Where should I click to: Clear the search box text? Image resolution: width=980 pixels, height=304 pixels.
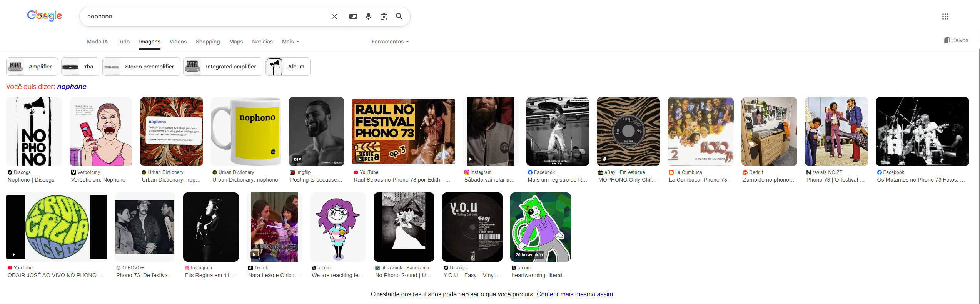(x=334, y=17)
